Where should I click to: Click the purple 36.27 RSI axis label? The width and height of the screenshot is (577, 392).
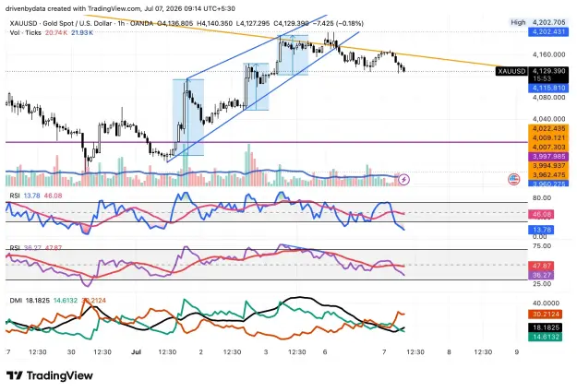[541, 275]
